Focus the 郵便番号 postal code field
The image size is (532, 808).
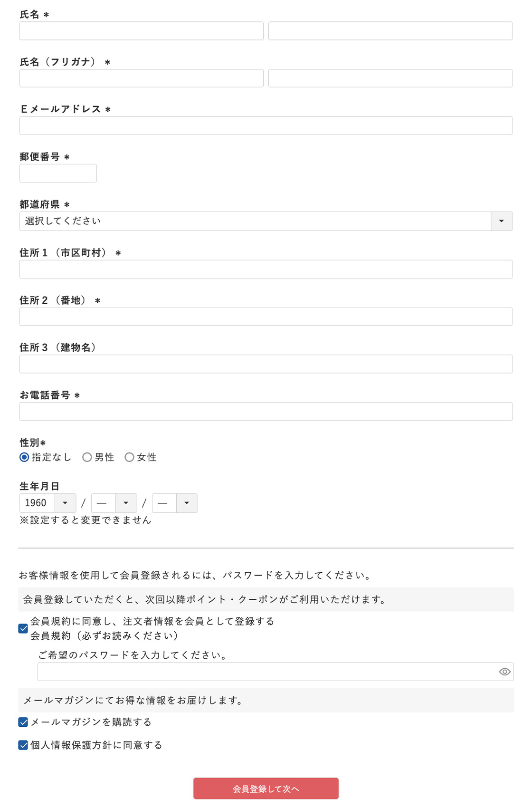tap(58, 173)
